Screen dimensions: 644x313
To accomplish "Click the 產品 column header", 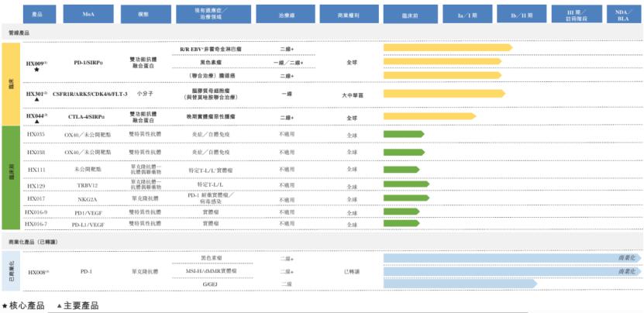I will tap(38, 14).
